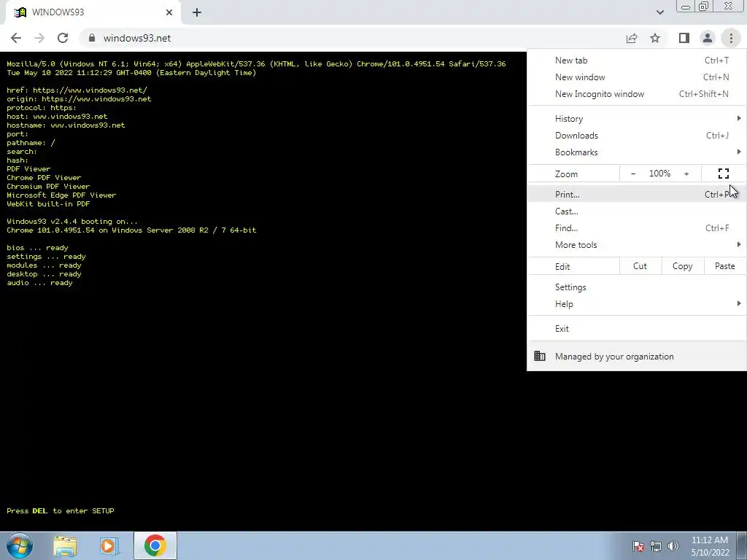Click the 'hostname: www.windows93.net' line
The image size is (747, 560).
click(x=66, y=125)
